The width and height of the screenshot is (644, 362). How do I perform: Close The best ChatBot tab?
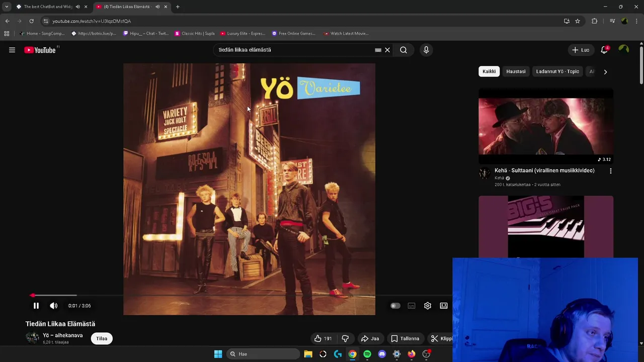coord(86,7)
